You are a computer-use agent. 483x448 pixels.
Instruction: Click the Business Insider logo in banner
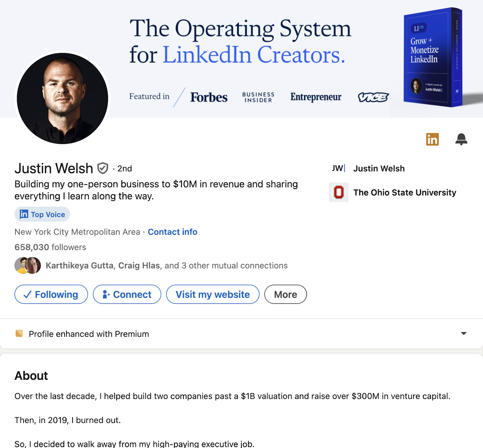tap(258, 97)
